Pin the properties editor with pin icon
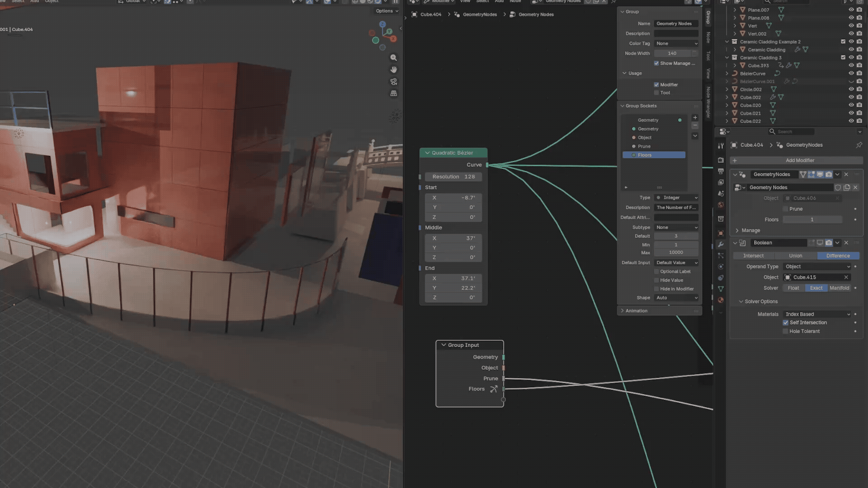This screenshot has width=868, height=488. (859, 145)
